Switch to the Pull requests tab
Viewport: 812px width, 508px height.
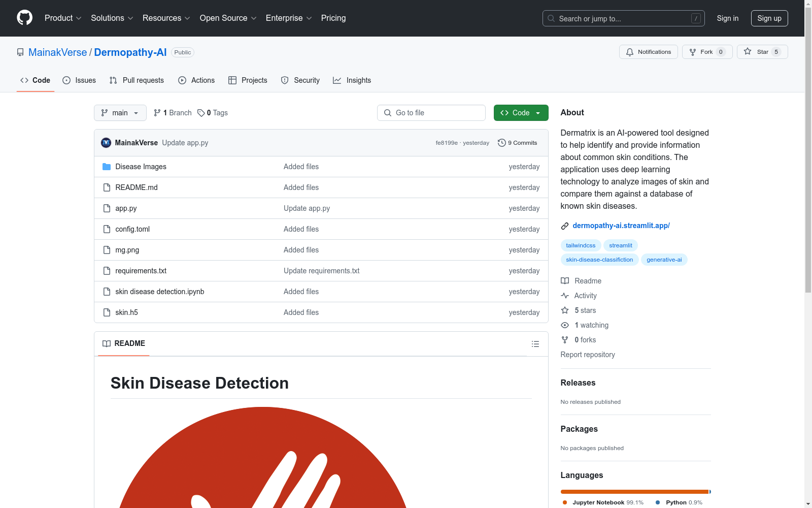coord(137,80)
